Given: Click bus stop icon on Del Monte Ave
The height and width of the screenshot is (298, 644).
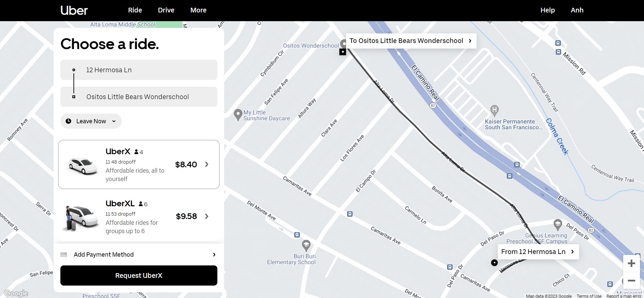Looking at the screenshot, I should tap(297, 235).
